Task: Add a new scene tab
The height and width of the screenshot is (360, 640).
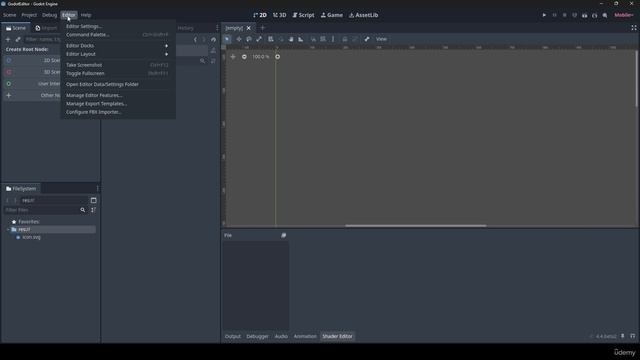Action: click(x=262, y=28)
